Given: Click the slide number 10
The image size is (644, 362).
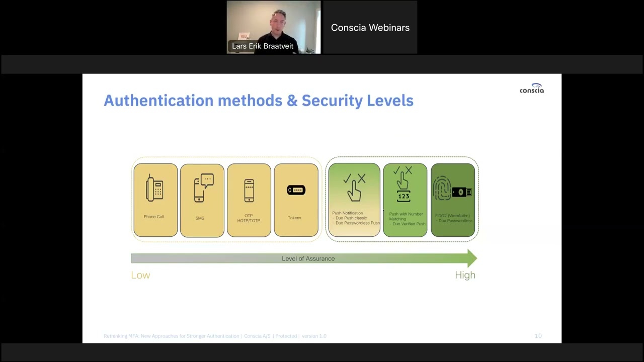Looking at the screenshot, I should click(538, 336).
